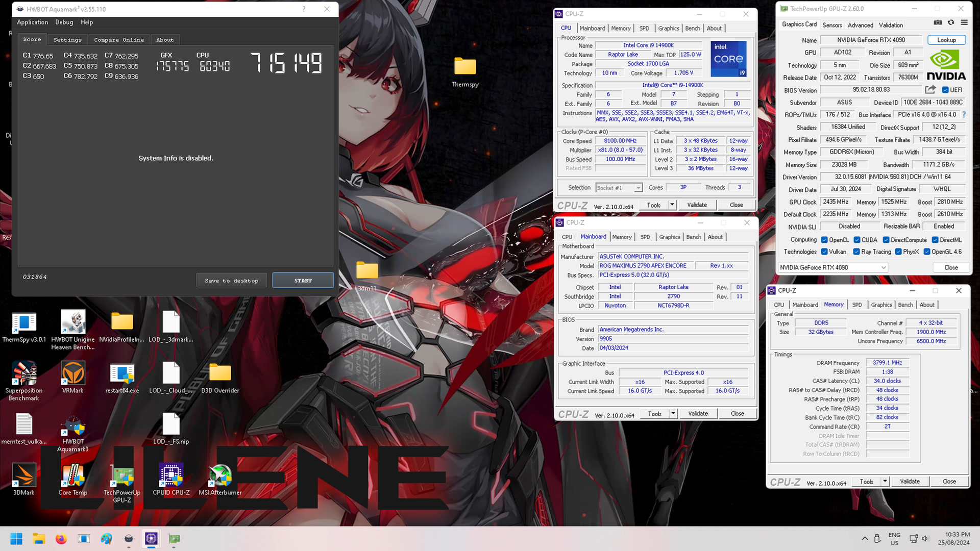Screen dimensions: 980x551
Task: Open Bench tab in CPU-Z CPU window
Action: [x=693, y=28]
